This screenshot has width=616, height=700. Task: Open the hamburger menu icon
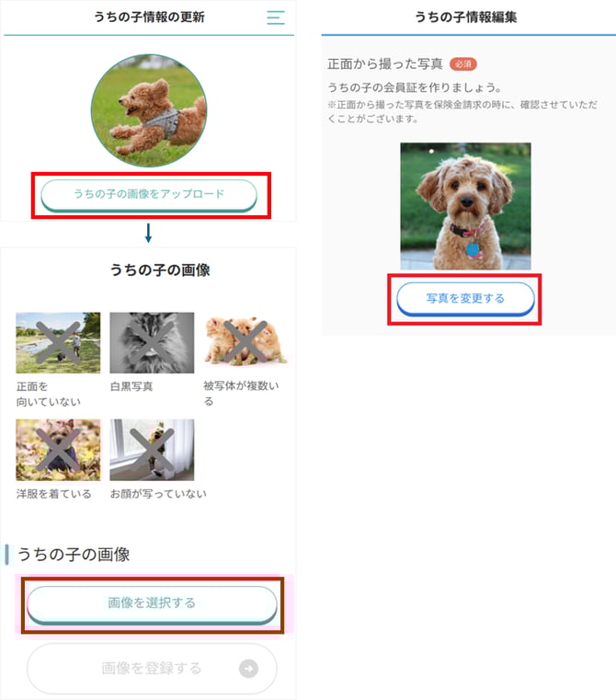tap(276, 17)
